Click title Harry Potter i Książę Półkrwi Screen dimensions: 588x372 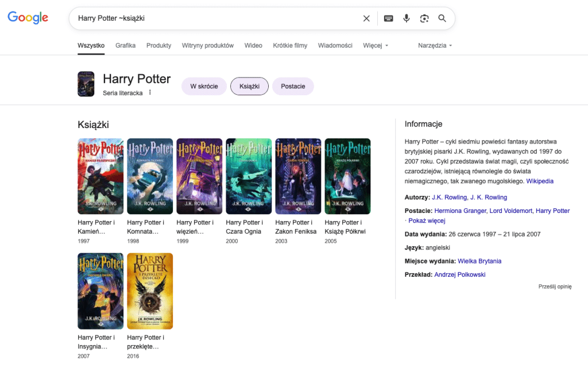[x=345, y=227]
